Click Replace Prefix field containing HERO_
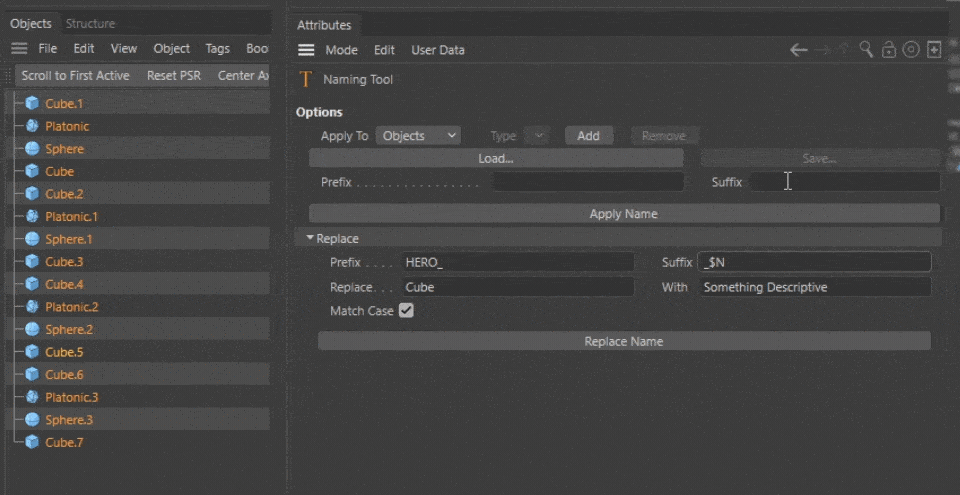Image resolution: width=960 pixels, height=495 pixels. point(519,262)
